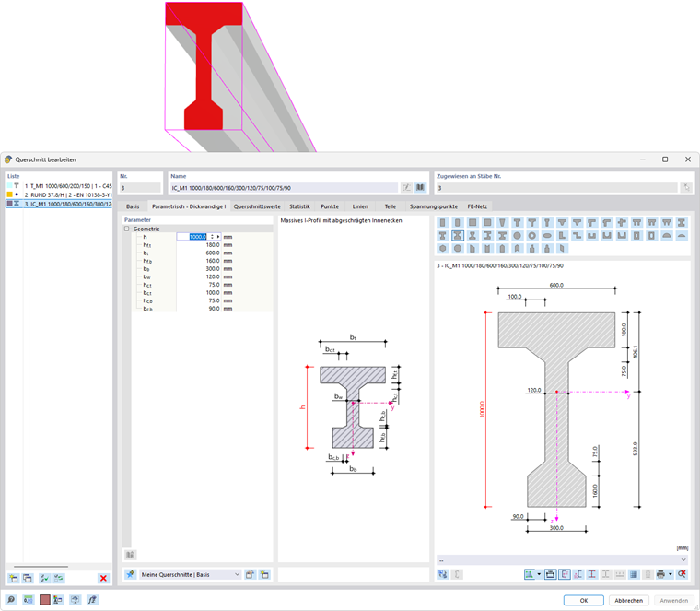Select the cross-shaped cross-section icon
The image size is (700, 611).
point(622,222)
